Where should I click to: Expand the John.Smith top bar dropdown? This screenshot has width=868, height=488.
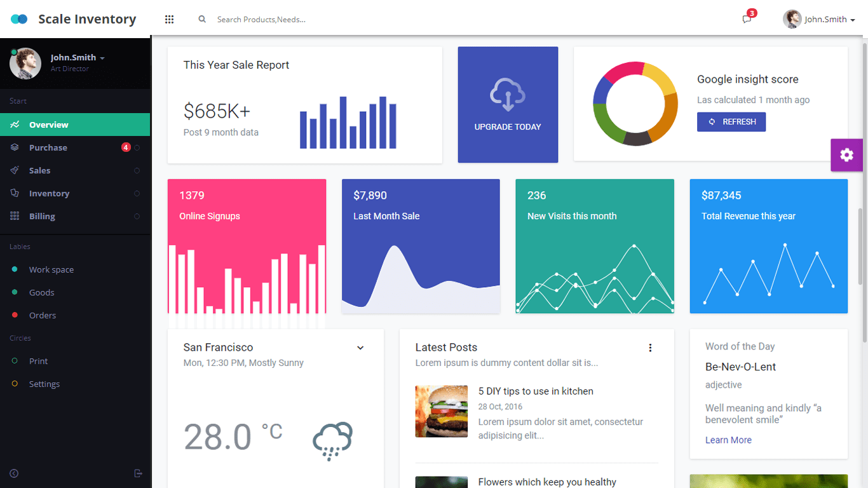pyautogui.click(x=853, y=20)
